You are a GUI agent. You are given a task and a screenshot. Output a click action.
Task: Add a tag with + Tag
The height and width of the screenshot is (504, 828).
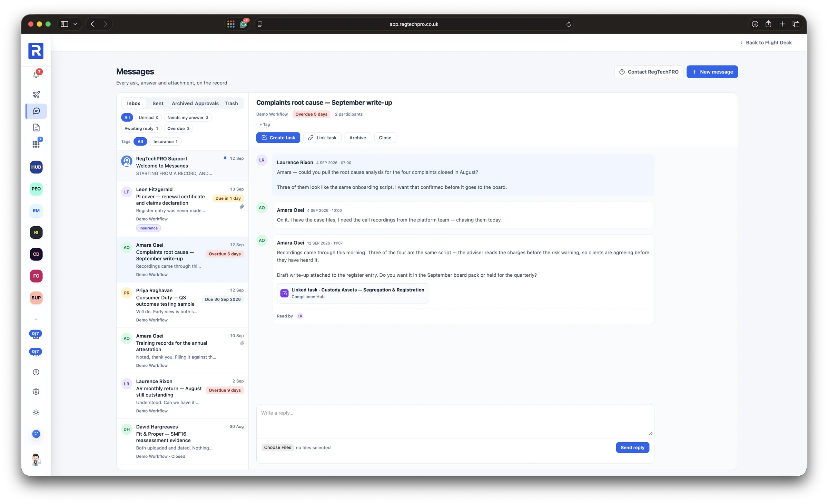pyautogui.click(x=265, y=125)
